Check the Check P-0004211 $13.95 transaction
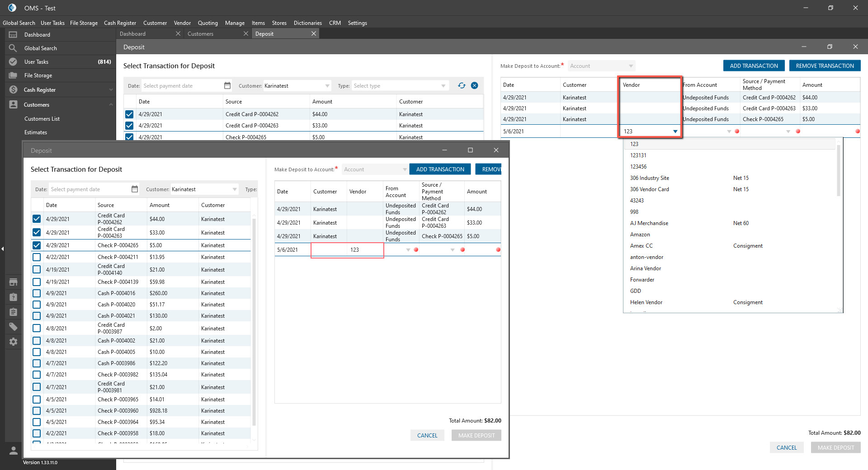 pyautogui.click(x=37, y=257)
